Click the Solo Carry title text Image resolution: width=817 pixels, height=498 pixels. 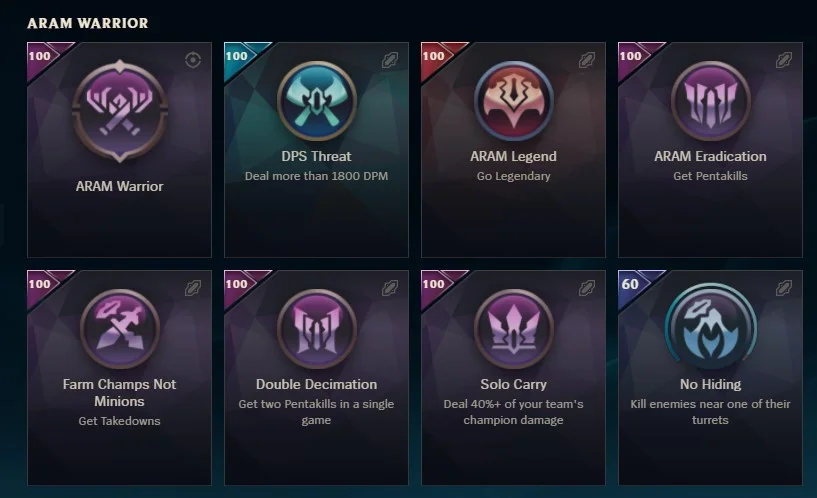pyautogui.click(x=513, y=384)
